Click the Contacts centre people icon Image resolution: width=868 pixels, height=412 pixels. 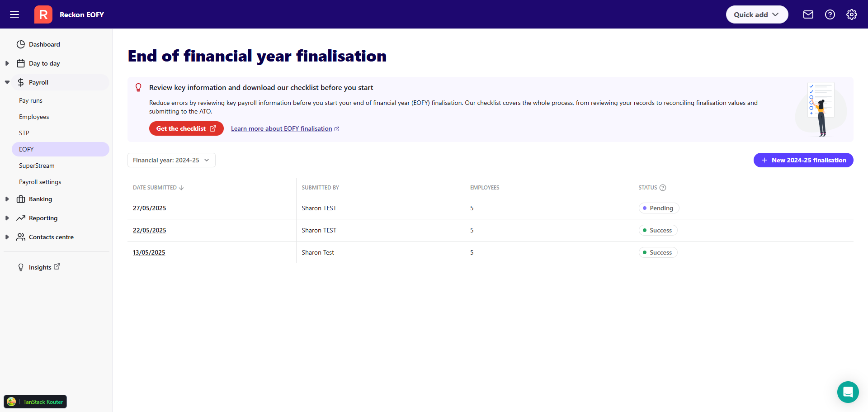click(x=21, y=237)
